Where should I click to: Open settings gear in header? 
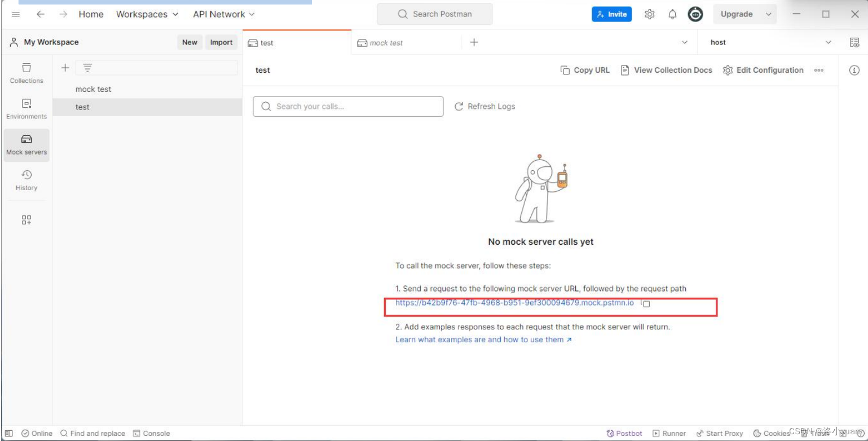click(650, 14)
